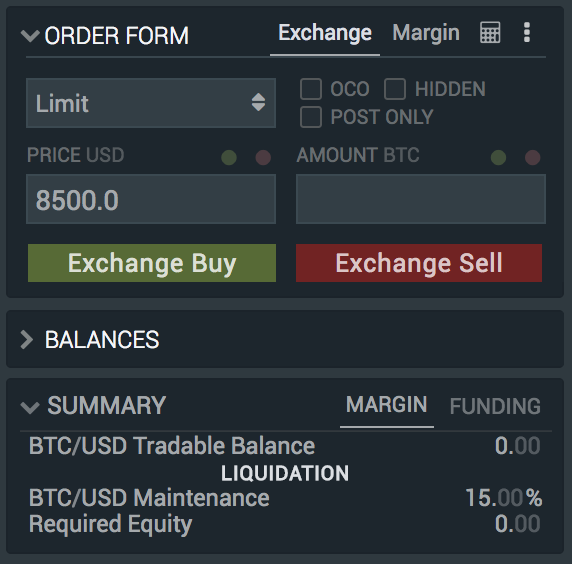Click red dot beside Amount BTC
Viewport: 572px width, 564px height.
532,158
